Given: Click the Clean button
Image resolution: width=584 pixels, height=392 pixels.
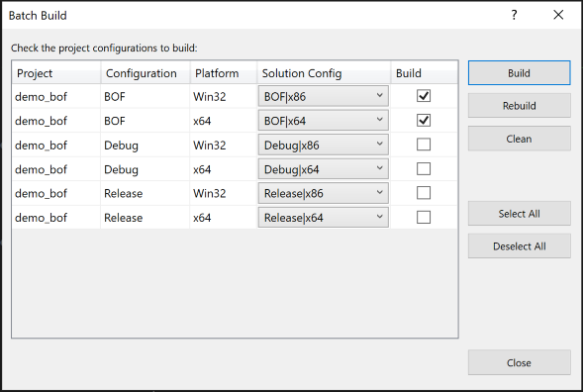Looking at the screenshot, I should tap(520, 139).
